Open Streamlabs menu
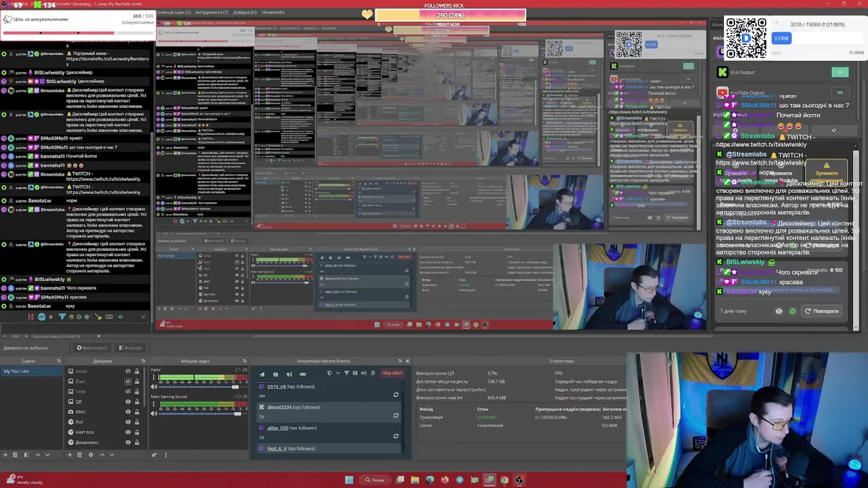 (x=273, y=12)
